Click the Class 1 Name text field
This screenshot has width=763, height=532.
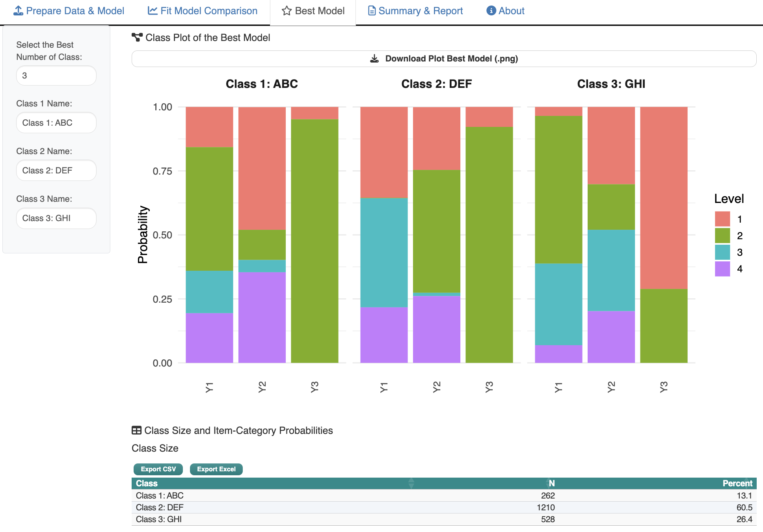(56, 123)
